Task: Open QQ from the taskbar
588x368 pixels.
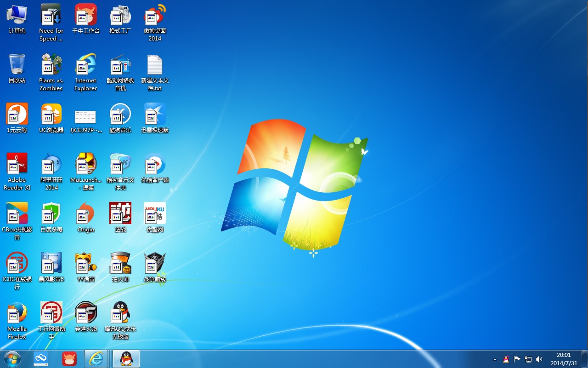Action: tap(126, 359)
